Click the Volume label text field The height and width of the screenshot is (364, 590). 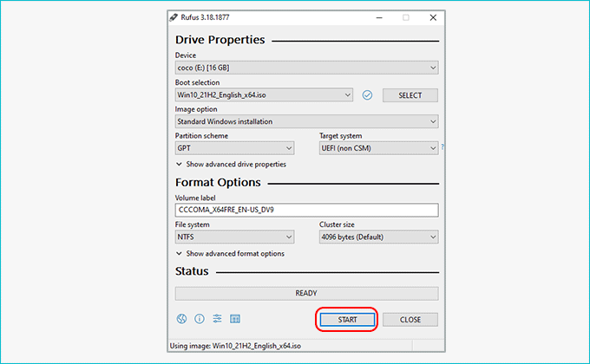[x=306, y=210]
